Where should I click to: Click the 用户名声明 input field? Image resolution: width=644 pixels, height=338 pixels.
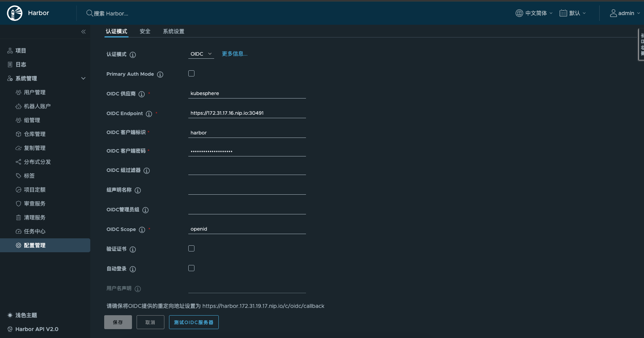click(247, 288)
